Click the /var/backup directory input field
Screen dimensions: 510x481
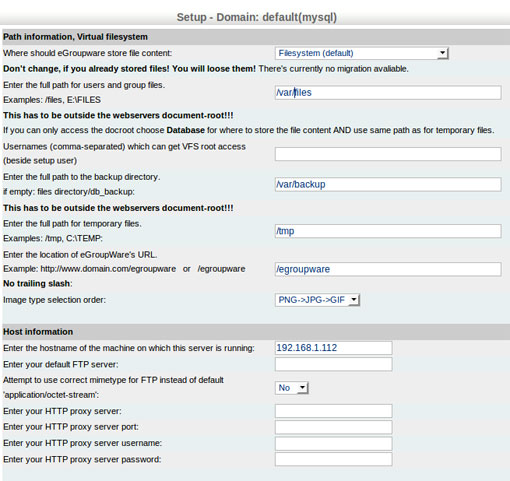(388, 184)
